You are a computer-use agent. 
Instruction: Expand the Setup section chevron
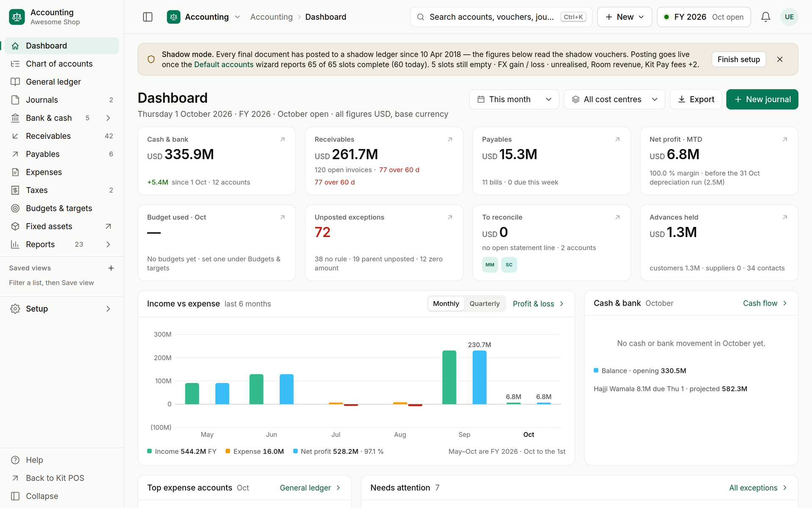pos(108,309)
